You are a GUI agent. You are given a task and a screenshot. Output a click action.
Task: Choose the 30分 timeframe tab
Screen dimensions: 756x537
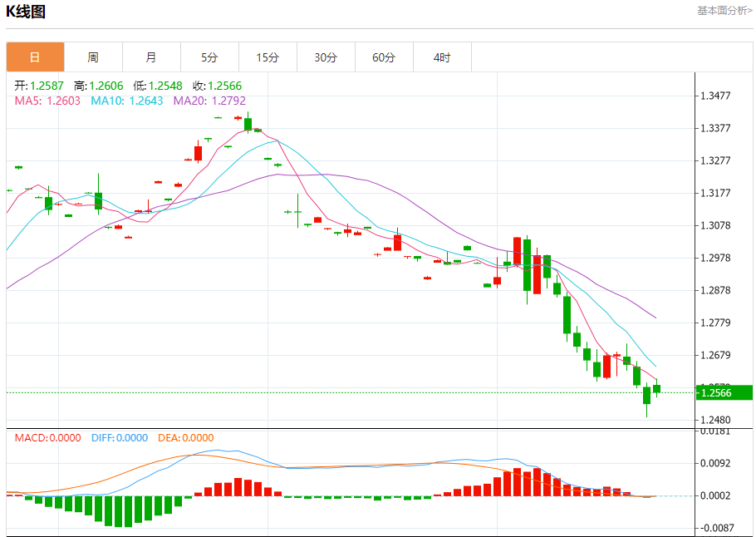point(326,57)
